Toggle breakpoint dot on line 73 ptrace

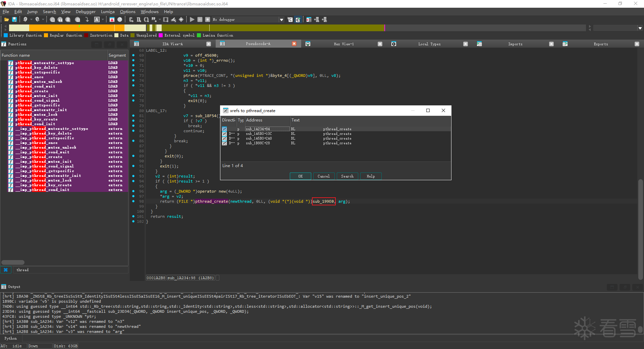click(x=133, y=76)
